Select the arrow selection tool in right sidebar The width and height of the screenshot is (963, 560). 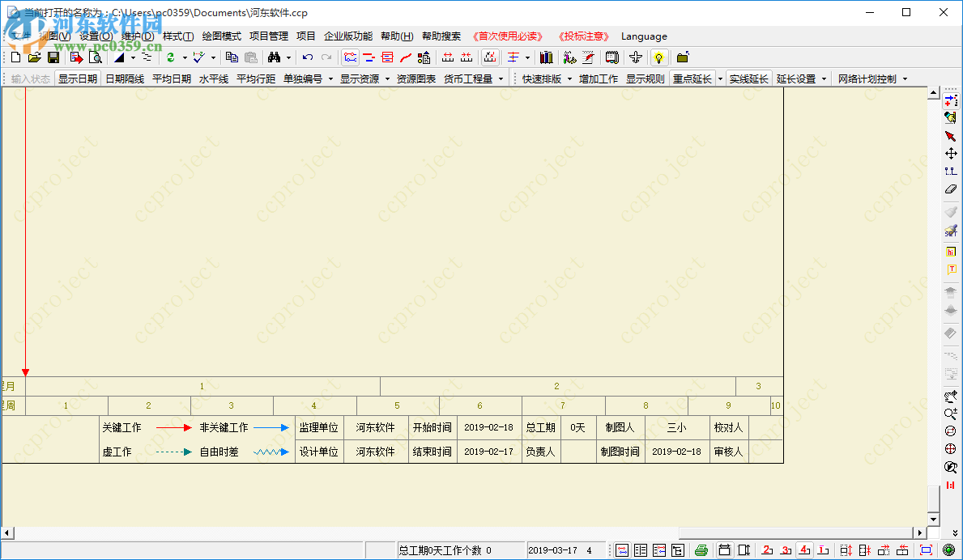950,135
